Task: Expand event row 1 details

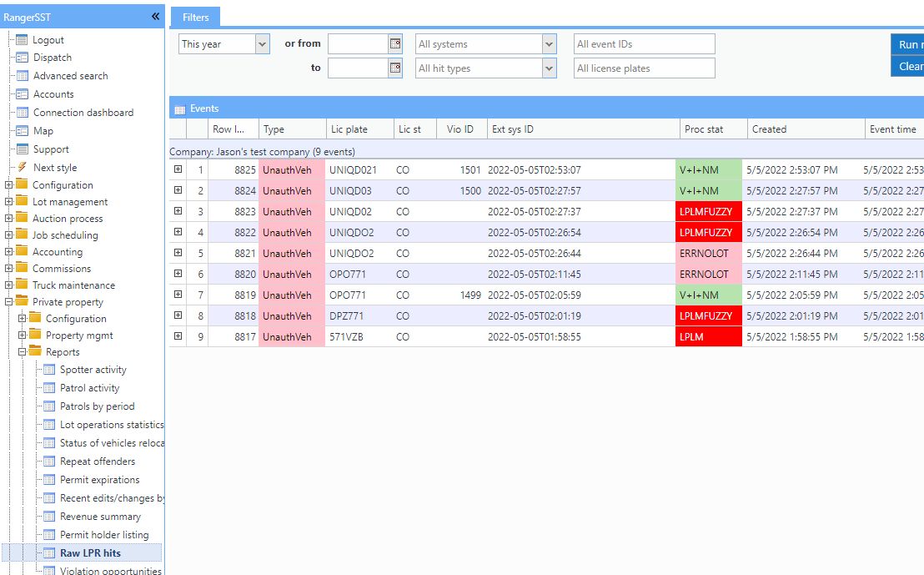Action: (178, 169)
